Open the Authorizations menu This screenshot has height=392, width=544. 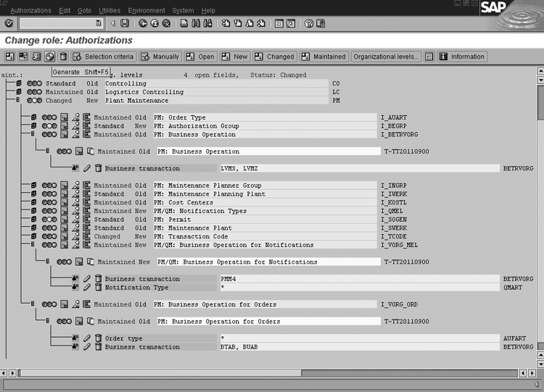pyautogui.click(x=31, y=11)
